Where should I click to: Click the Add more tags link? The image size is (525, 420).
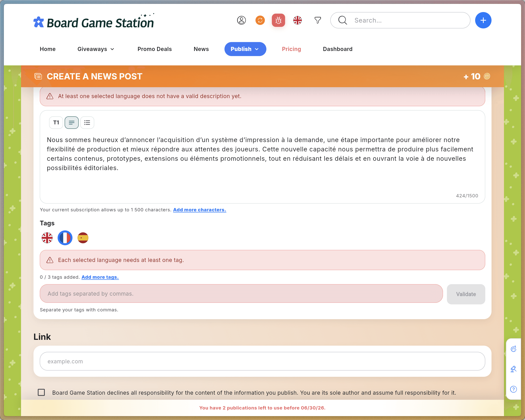pos(100,277)
